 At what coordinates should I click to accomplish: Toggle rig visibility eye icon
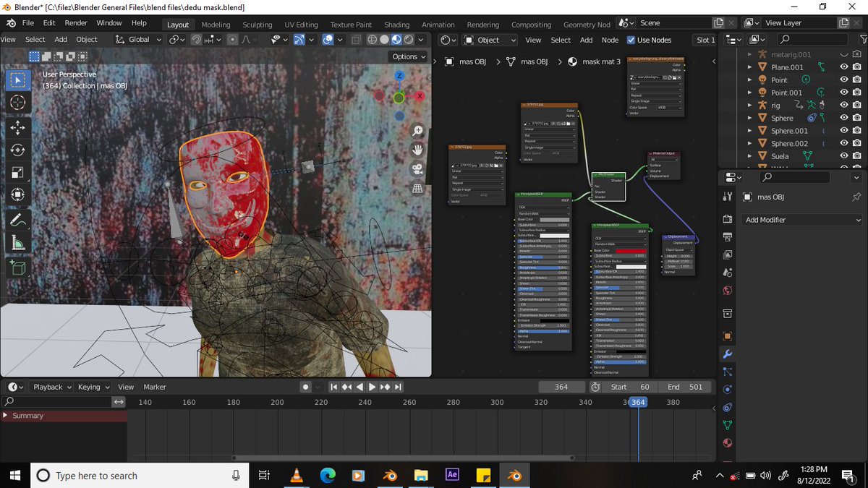click(843, 106)
